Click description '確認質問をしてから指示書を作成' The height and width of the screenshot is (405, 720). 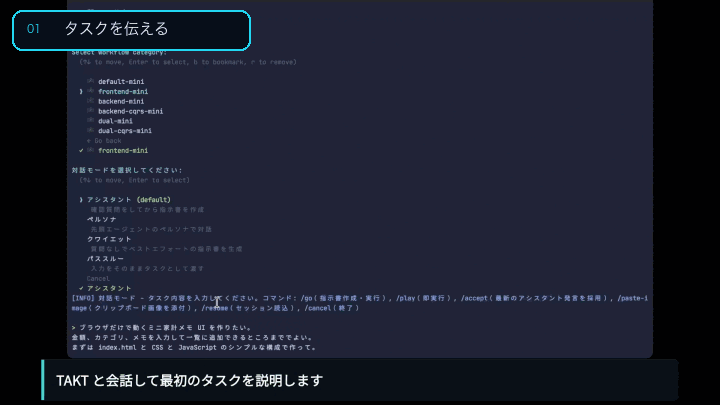point(147,210)
